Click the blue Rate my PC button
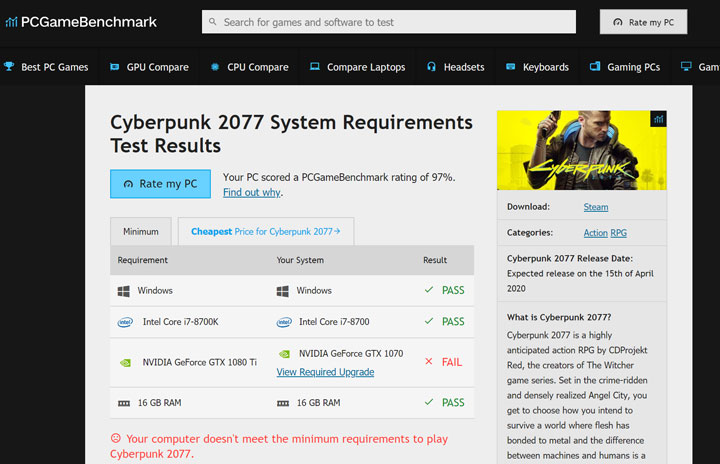720x464 pixels. pos(160,184)
